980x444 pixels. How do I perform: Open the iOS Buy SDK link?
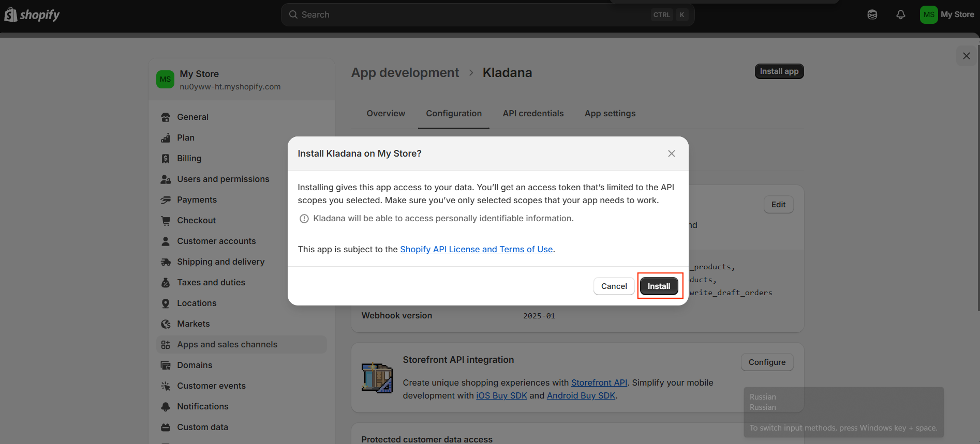tap(501, 395)
